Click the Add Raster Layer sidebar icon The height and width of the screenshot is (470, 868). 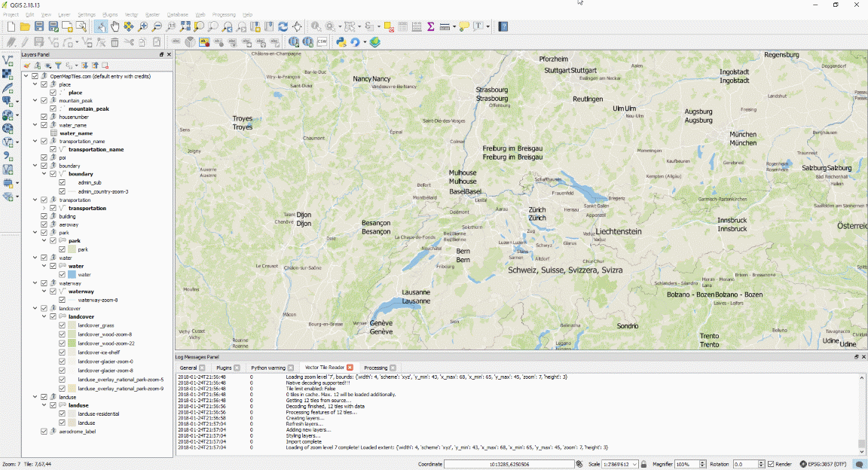coord(8,74)
